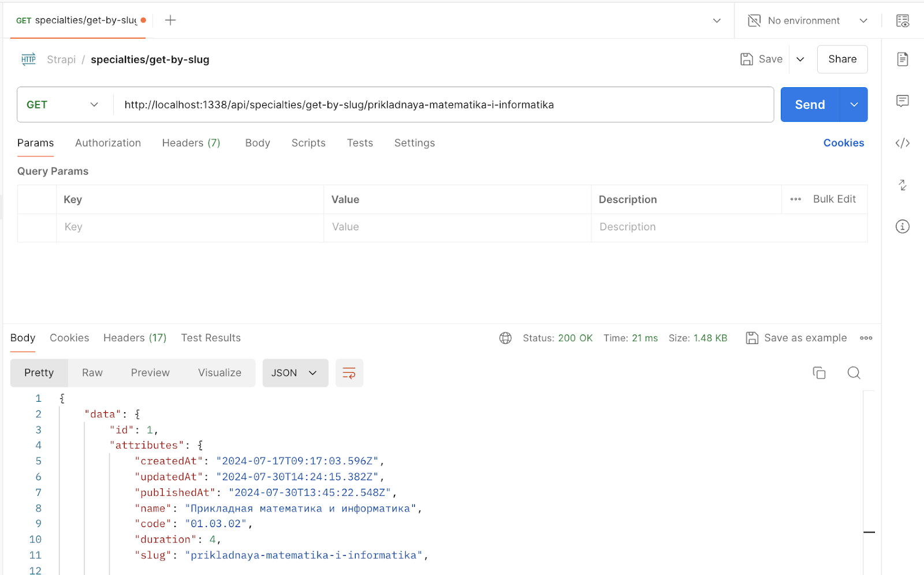
Task: Click the Share button
Action: click(843, 59)
